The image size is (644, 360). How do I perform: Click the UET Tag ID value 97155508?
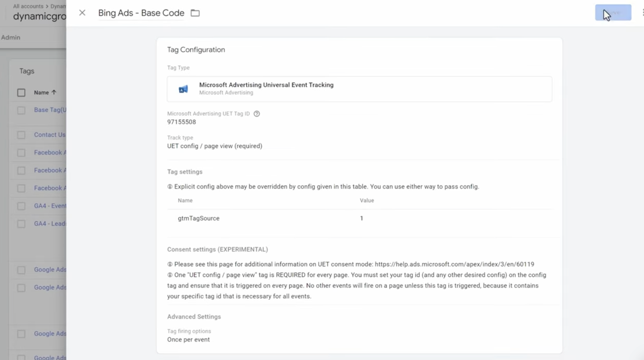click(x=181, y=122)
